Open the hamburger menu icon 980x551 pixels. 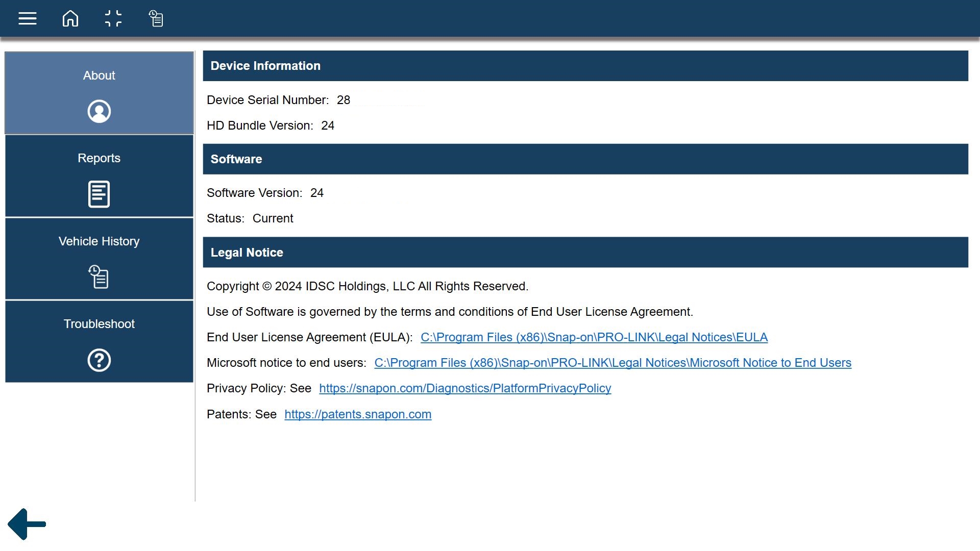pyautogui.click(x=28, y=19)
